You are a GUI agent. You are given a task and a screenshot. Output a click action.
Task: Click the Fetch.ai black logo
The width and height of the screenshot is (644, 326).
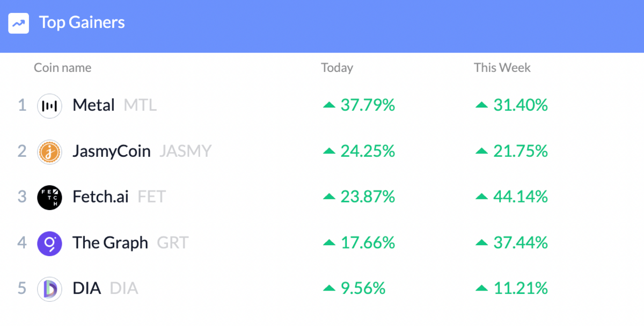tap(49, 197)
